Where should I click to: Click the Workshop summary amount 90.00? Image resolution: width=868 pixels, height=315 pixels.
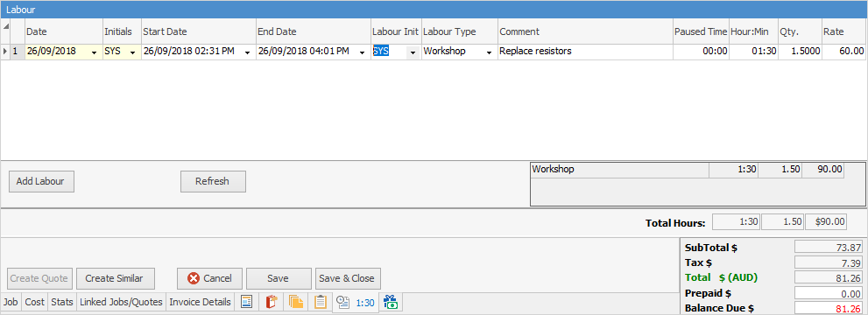(822, 170)
